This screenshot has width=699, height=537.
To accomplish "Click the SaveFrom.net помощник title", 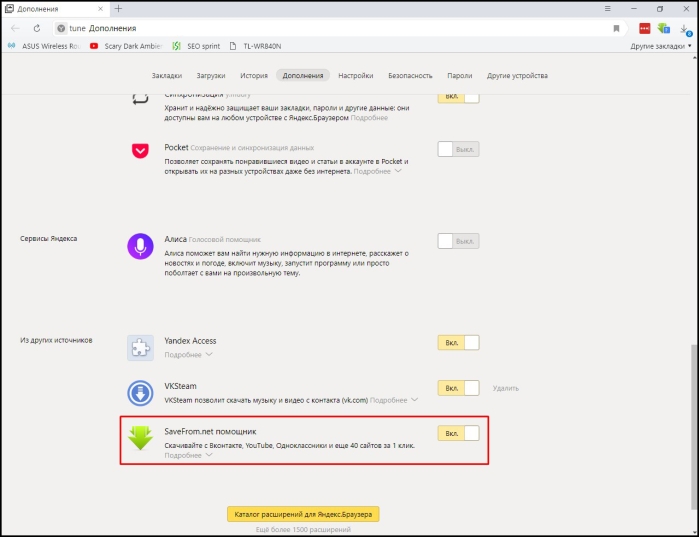I will tap(210, 431).
